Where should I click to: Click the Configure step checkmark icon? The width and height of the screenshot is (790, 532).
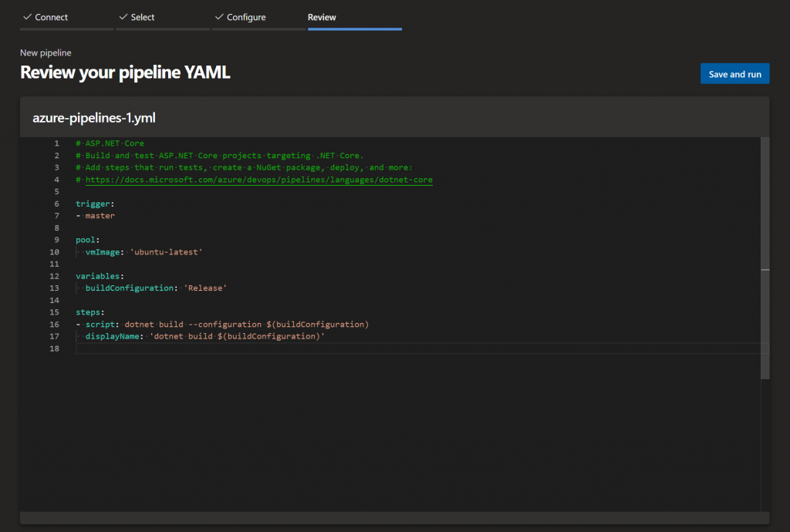(x=219, y=17)
